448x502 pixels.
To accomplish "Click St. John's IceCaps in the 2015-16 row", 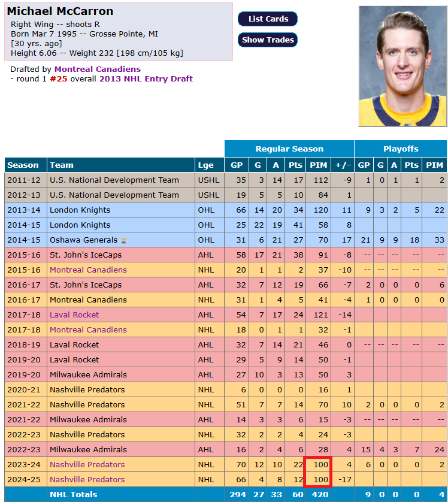I will pos(86,255).
